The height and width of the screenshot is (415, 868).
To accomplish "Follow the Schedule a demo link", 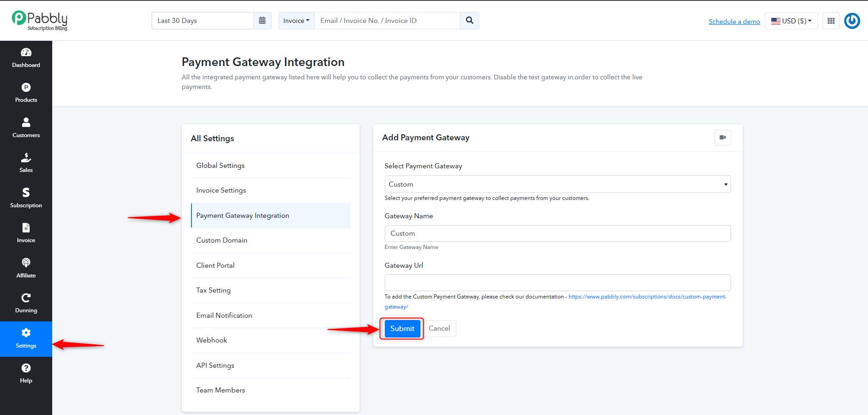I will tap(734, 22).
